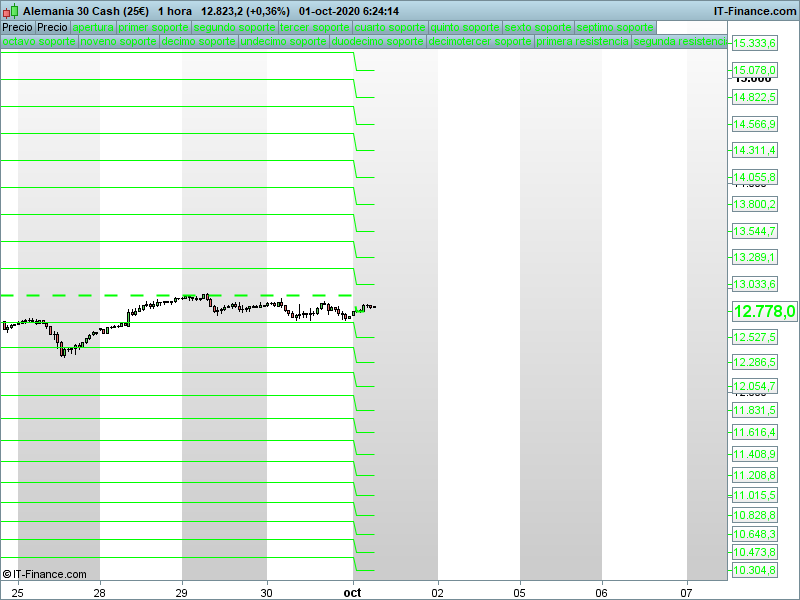800x600 pixels.
Task: Click the 10.648,3 price level tag
Action: (x=755, y=534)
